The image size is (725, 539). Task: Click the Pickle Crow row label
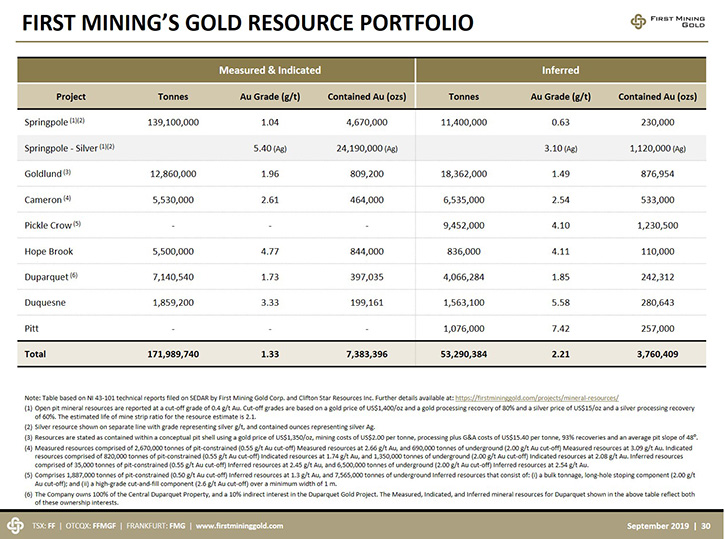53,225
